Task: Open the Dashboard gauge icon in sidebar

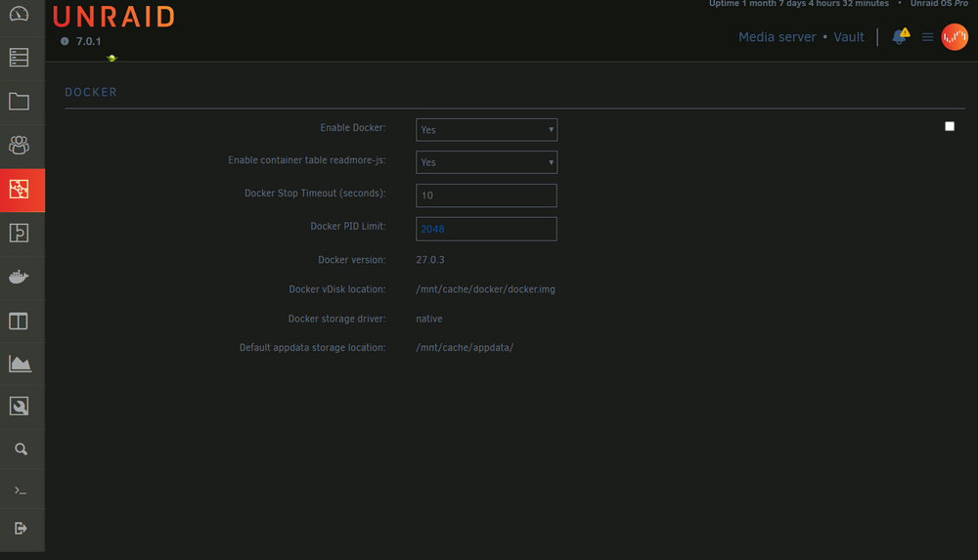Action: 19,14
